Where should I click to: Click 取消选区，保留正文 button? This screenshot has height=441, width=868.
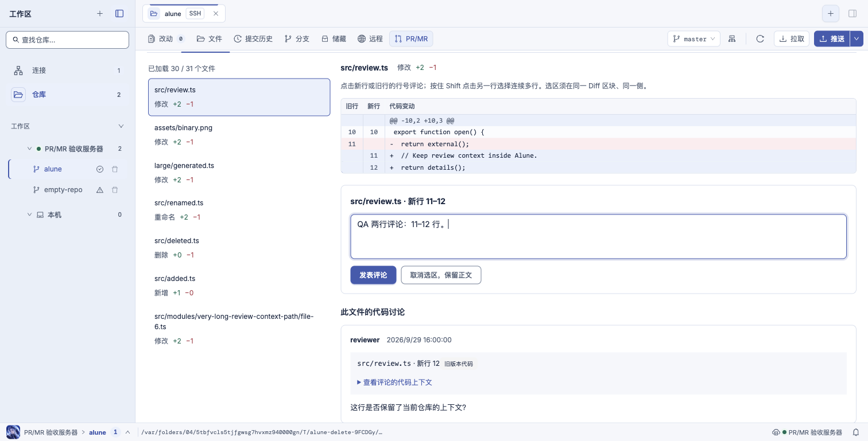coord(441,275)
